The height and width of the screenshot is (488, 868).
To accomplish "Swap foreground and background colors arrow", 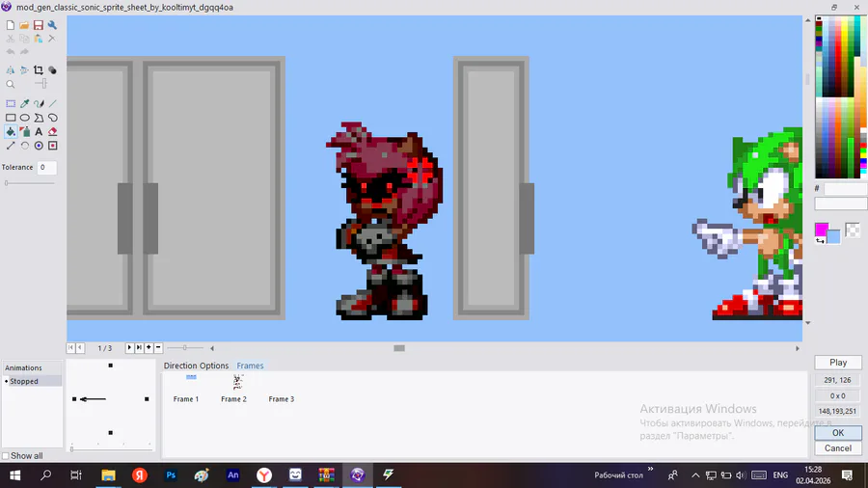I will coord(820,240).
